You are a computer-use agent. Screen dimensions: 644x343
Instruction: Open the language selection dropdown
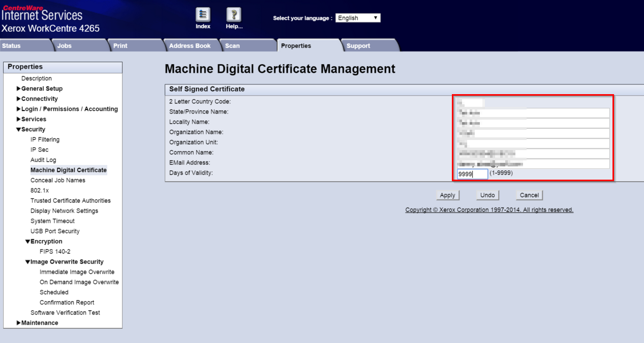(x=358, y=17)
